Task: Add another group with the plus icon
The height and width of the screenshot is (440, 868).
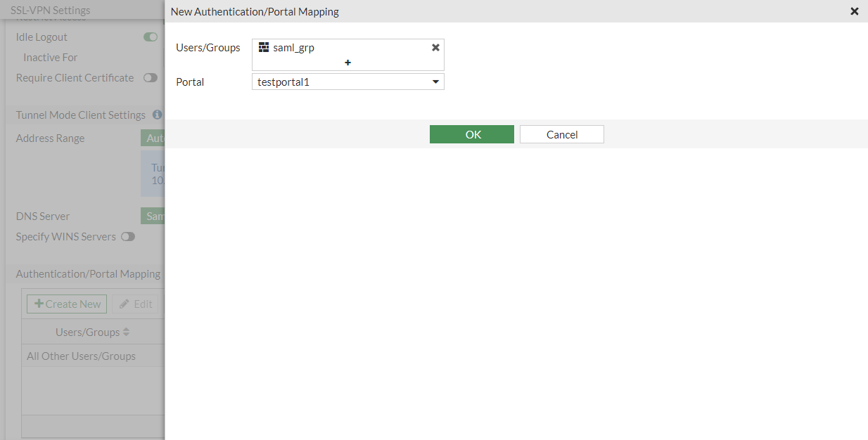Action: point(347,63)
